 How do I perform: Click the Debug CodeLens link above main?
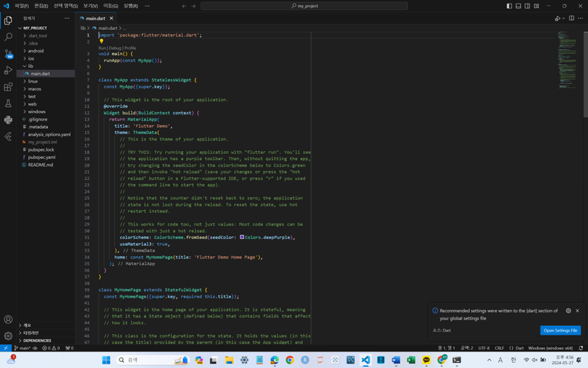pyautogui.click(x=114, y=47)
